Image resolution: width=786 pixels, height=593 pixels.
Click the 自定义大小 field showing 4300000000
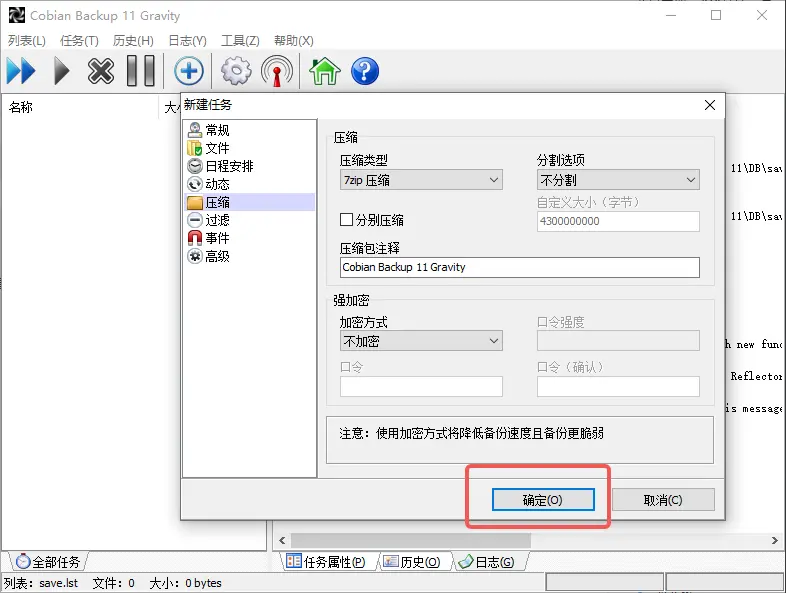(618, 221)
